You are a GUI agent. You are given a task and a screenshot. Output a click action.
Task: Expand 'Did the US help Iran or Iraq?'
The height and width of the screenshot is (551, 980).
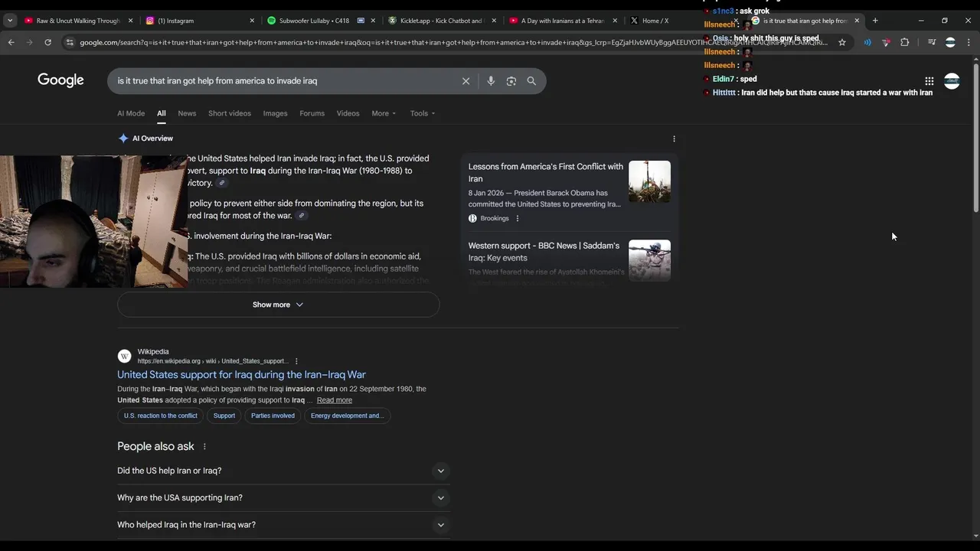click(x=282, y=471)
